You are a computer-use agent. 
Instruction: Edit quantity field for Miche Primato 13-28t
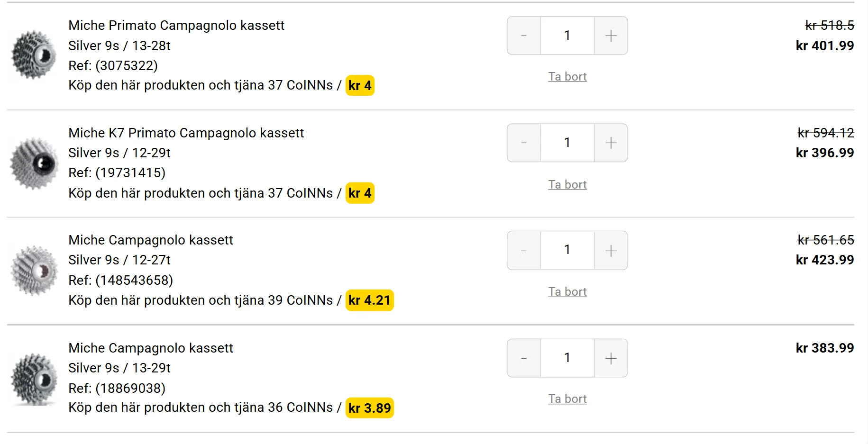coord(567,36)
